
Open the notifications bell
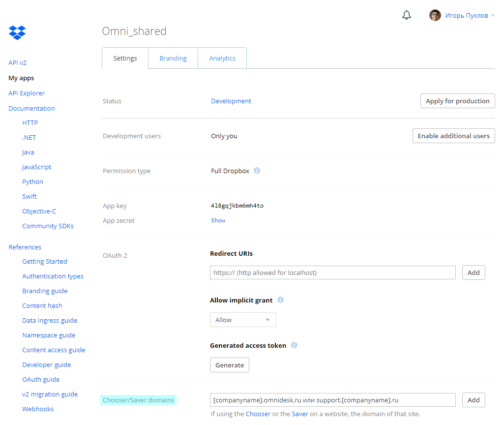coord(407,15)
